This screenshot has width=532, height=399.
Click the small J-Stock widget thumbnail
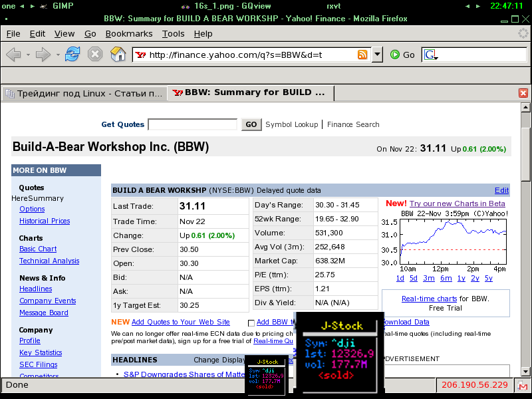point(267,375)
